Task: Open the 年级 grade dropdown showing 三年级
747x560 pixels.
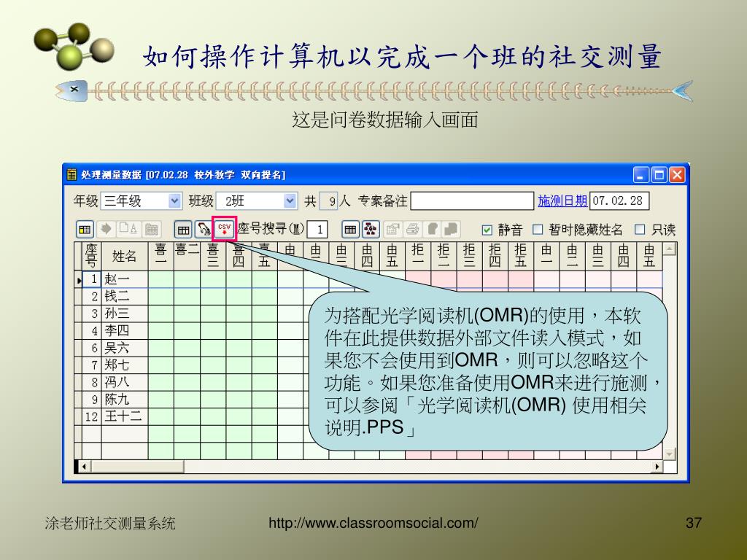Action: pos(175,201)
